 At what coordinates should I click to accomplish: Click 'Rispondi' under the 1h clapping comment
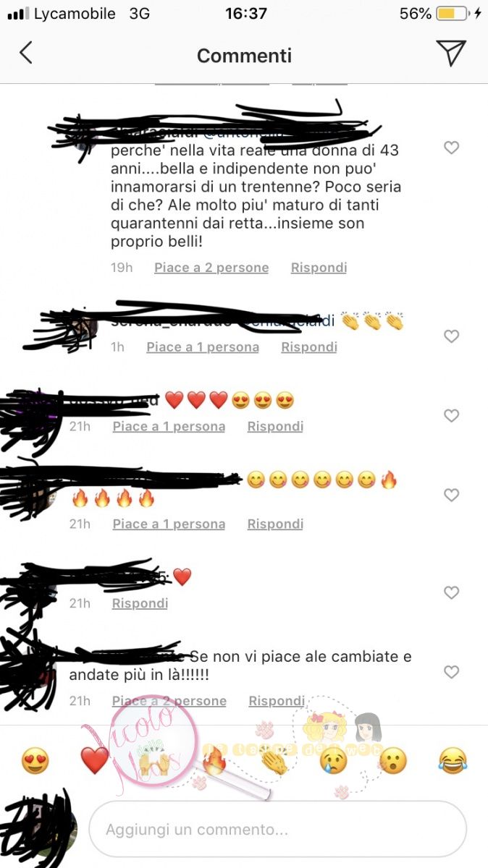[x=309, y=347]
